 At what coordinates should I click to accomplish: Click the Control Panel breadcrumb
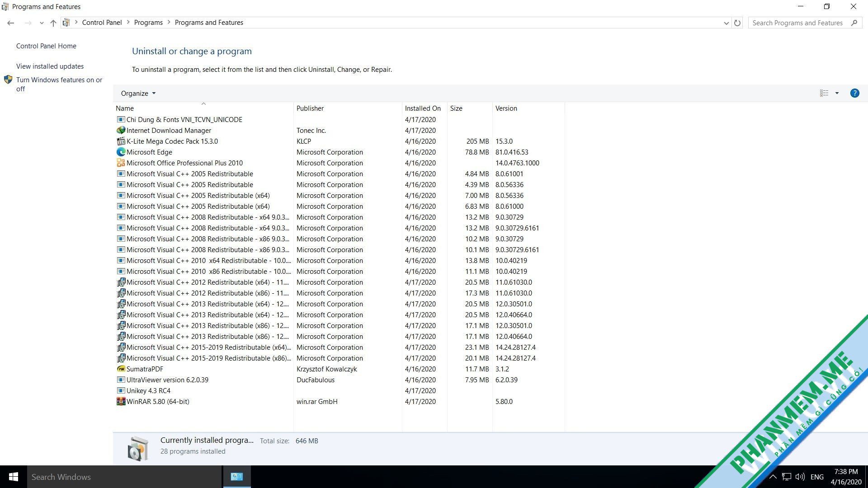(102, 23)
